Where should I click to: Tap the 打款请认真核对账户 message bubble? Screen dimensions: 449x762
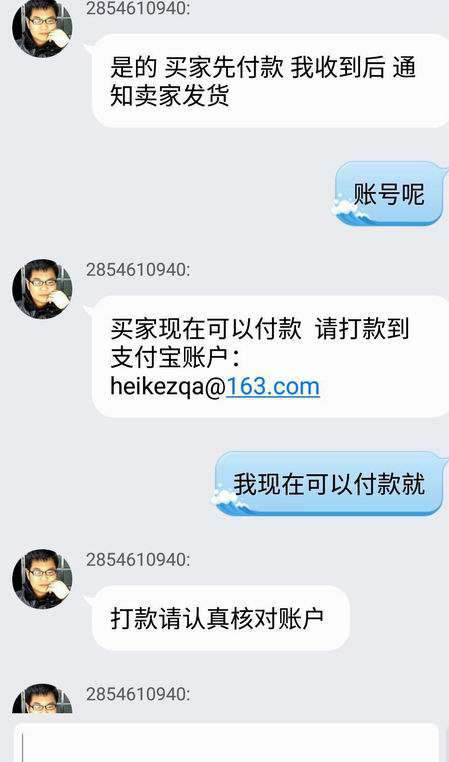(221, 618)
